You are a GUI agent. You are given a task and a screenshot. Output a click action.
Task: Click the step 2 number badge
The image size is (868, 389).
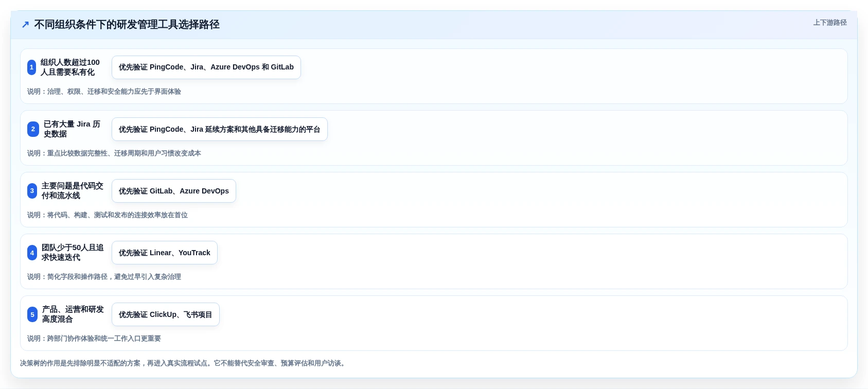click(33, 129)
